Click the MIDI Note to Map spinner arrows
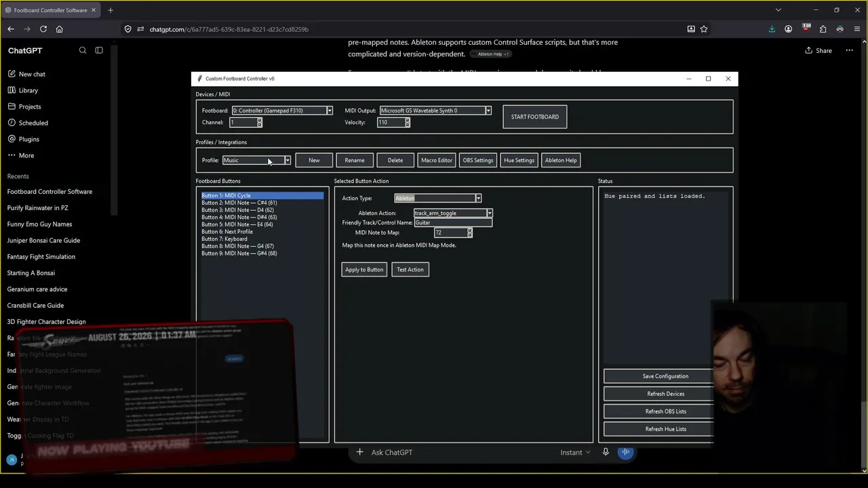The width and height of the screenshot is (868, 488). 469,232
